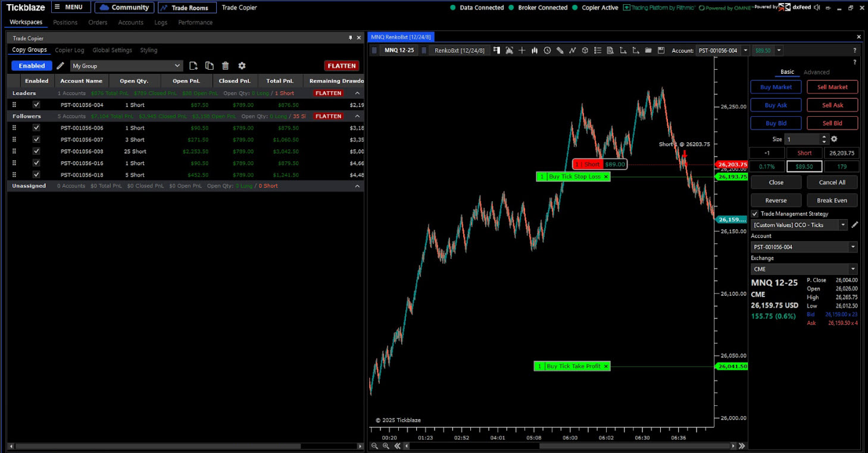The height and width of the screenshot is (453, 868).
Task: Switch to the Copier Log tab
Action: point(70,51)
